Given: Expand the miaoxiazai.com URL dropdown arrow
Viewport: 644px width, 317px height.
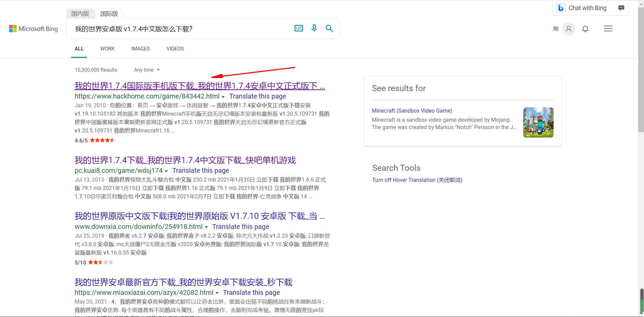Looking at the screenshot, I should (x=217, y=293).
